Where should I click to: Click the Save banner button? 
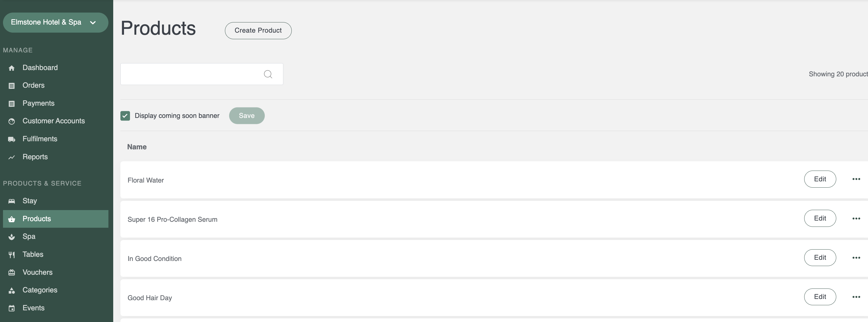[247, 116]
